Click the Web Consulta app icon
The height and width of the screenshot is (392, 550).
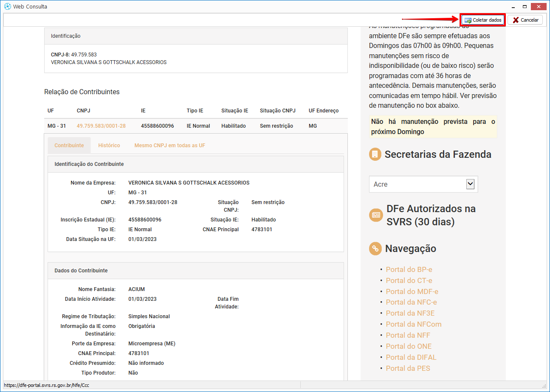[x=7, y=6]
